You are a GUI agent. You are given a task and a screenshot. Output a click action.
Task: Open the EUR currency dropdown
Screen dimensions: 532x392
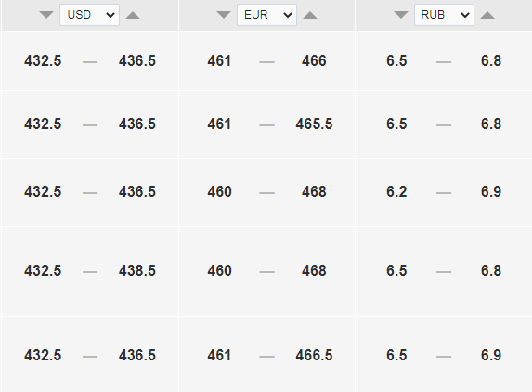(266, 15)
